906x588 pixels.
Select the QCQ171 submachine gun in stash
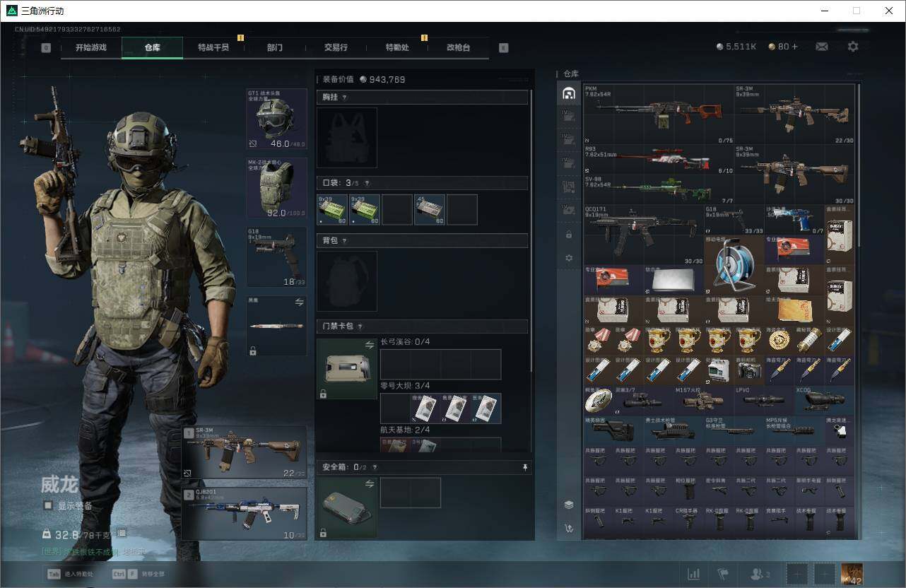click(644, 235)
